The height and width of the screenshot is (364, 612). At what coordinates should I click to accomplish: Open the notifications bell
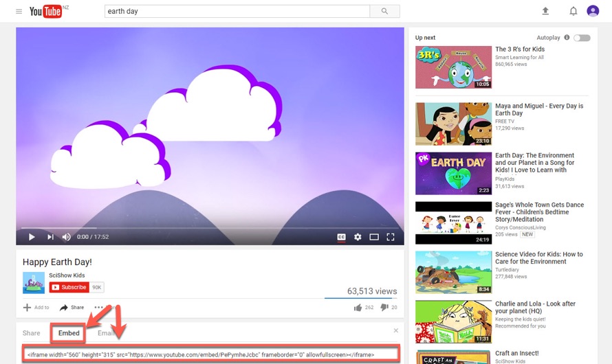573,11
